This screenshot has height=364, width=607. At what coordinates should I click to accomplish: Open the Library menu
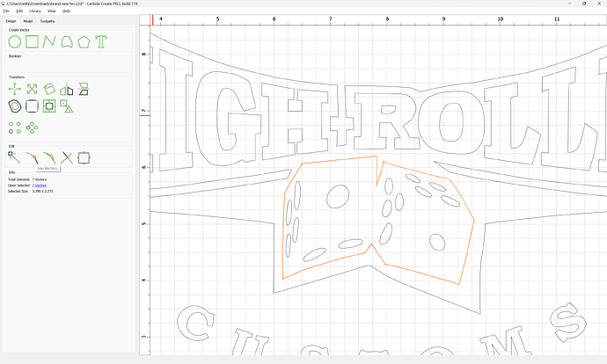click(x=35, y=11)
